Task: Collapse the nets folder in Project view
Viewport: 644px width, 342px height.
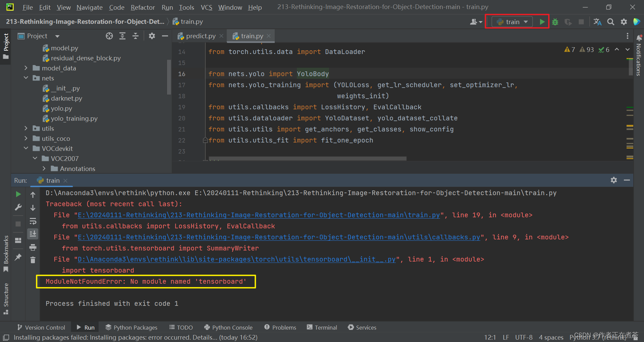Action: [26, 78]
